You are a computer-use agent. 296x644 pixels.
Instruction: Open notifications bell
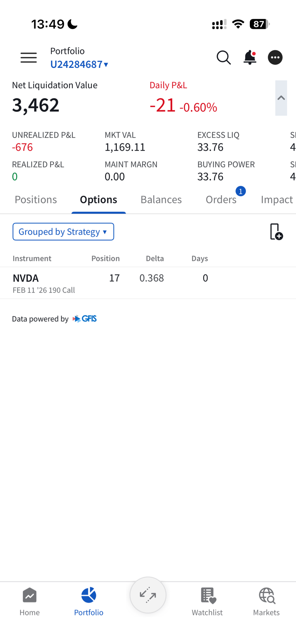[250, 58]
